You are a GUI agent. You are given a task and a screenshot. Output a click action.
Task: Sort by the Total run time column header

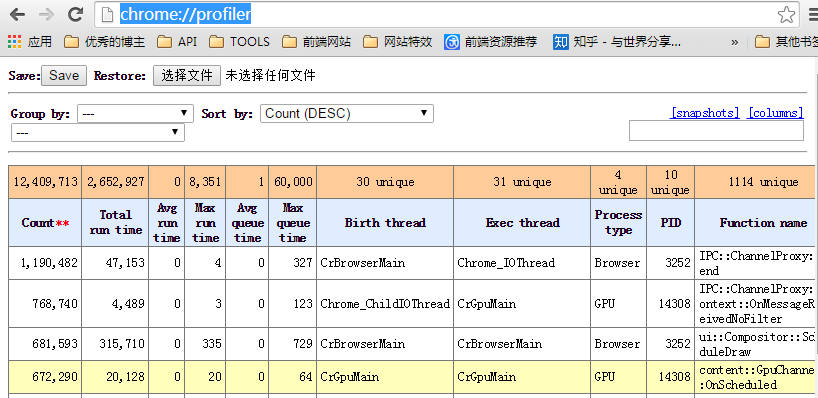click(x=115, y=222)
